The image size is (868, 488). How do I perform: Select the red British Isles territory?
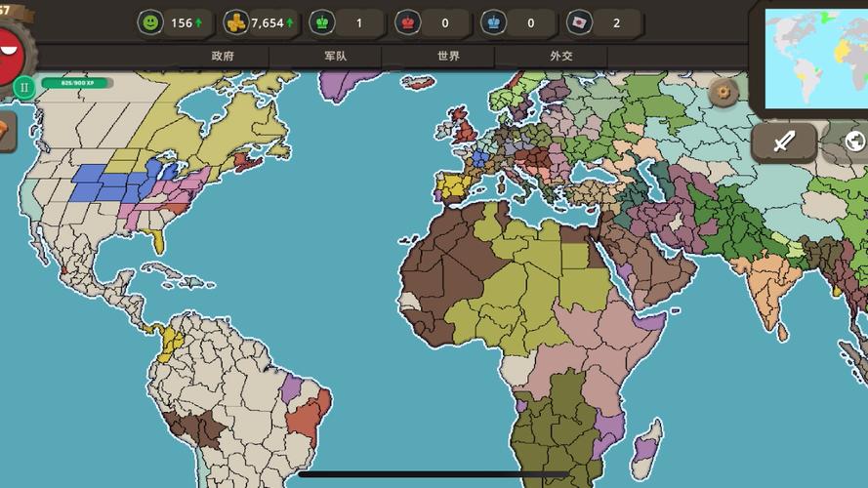point(464,126)
